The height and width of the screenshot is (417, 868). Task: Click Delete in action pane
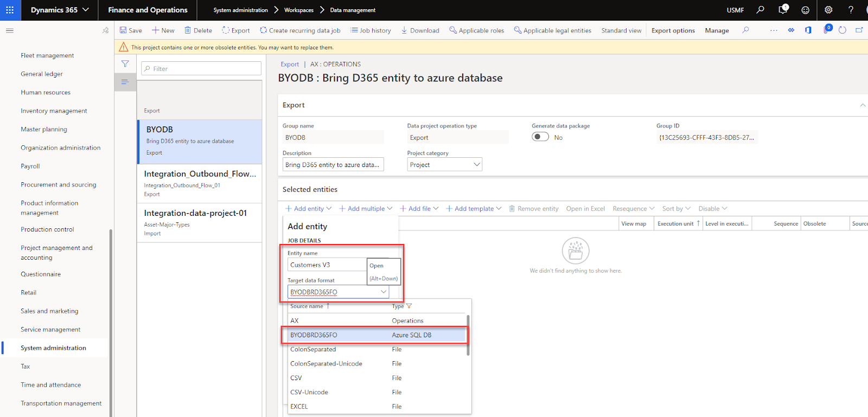tap(198, 30)
